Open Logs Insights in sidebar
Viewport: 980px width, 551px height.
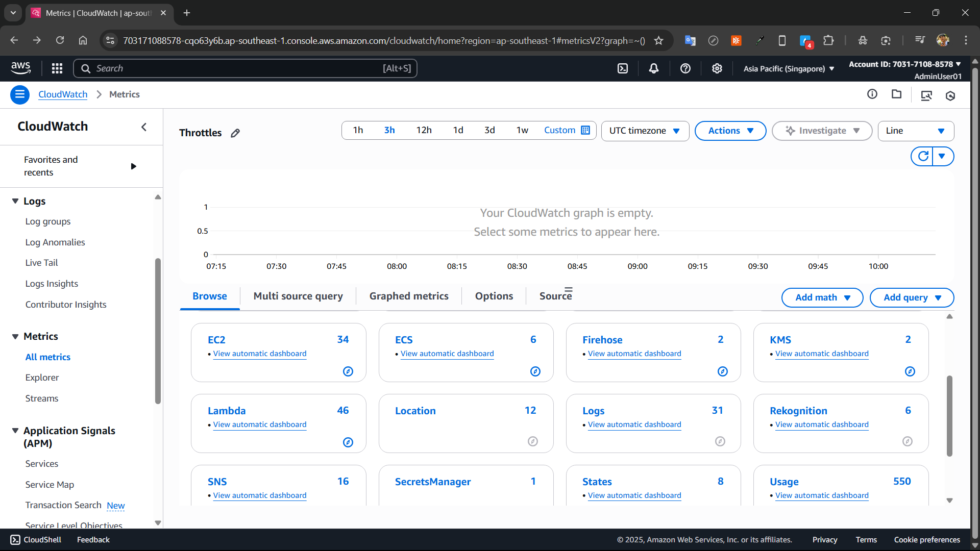click(52, 284)
